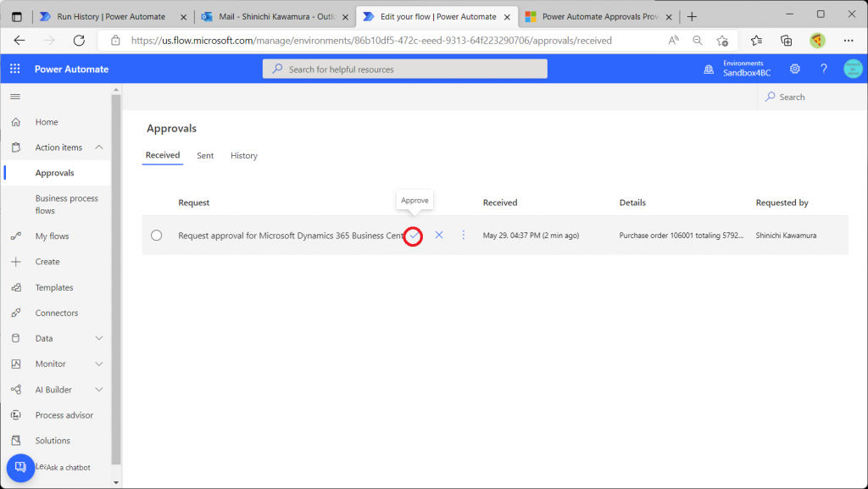Click the Shinichi Kawamura requester cell

pyautogui.click(x=786, y=235)
